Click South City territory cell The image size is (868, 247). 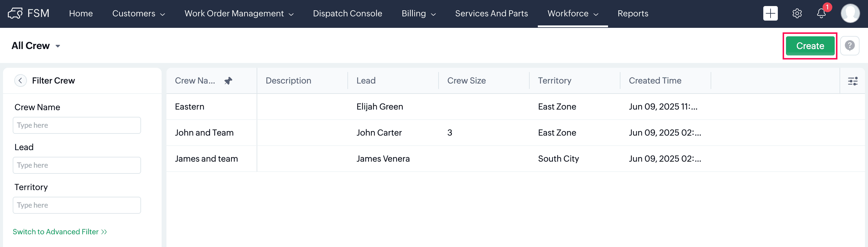(558, 159)
